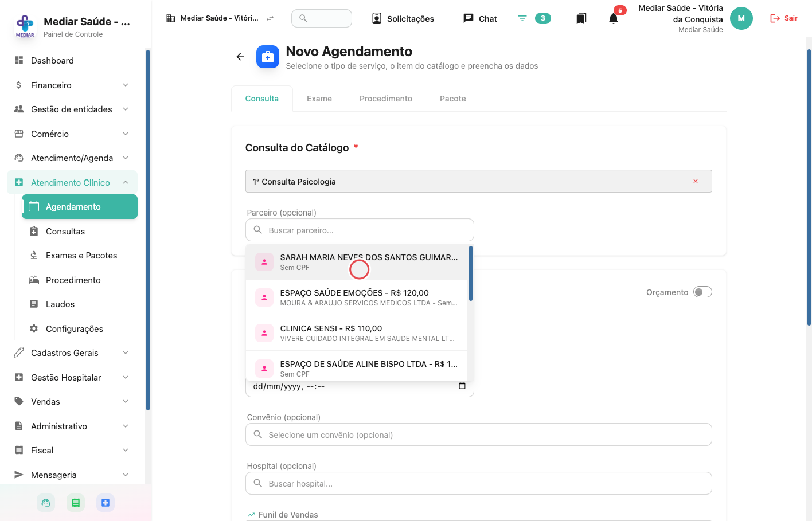Switch to the Exame tab
This screenshot has height=521, width=812.
[319, 99]
